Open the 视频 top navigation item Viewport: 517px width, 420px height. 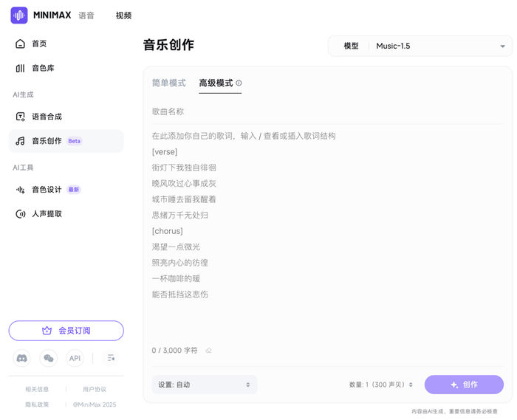click(x=123, y=16)
